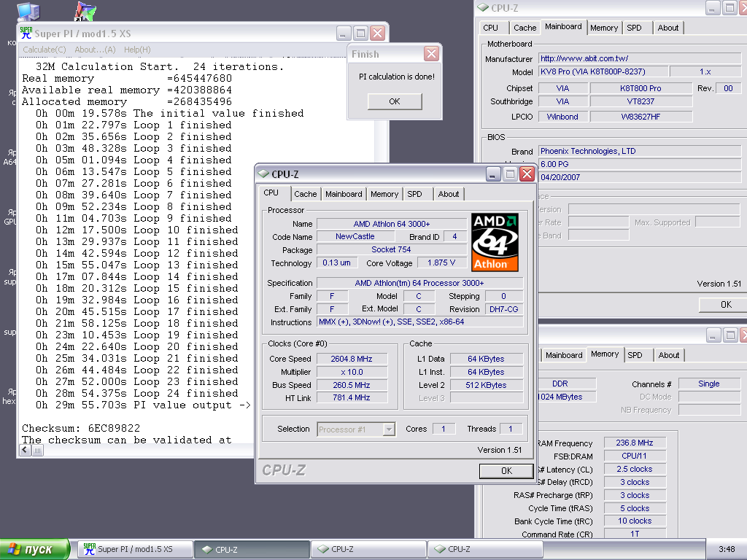Open the Processor selection dropdown

(x=390, y=429)
